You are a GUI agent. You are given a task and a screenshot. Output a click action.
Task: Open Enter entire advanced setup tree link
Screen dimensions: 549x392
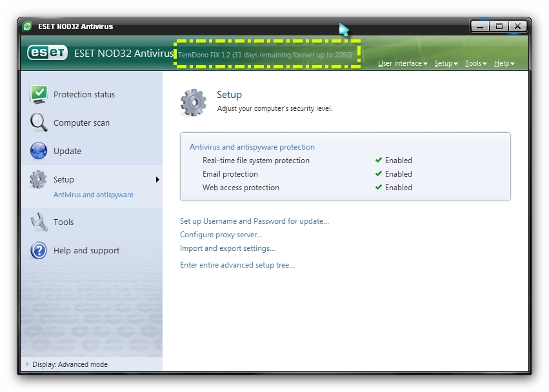(237, 265)
